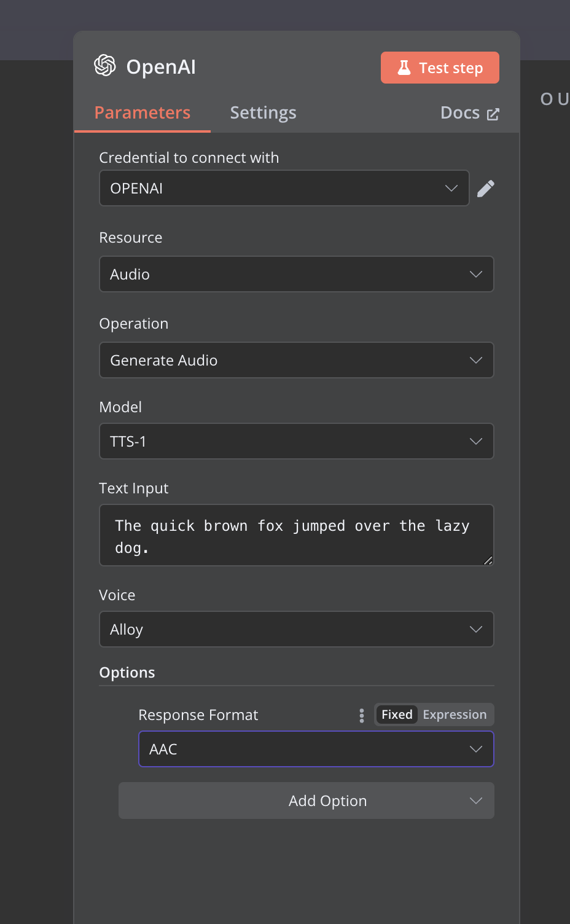This screenshot has height=924, width=570.
Task: Switch Response Format to Expression mode
Action: pos(455,715)
